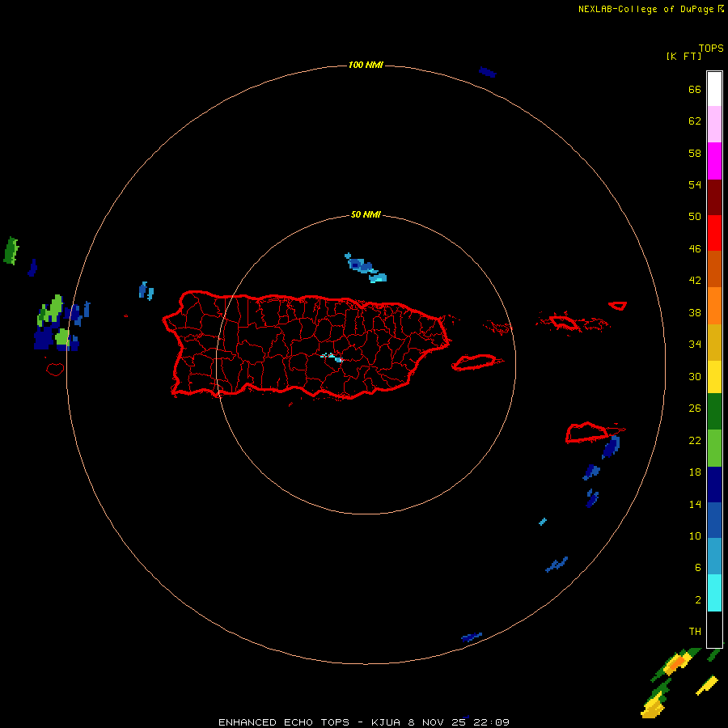728x728 pixels.
Task: Click the TOPS legend title
Action: (x=711, y=48)
